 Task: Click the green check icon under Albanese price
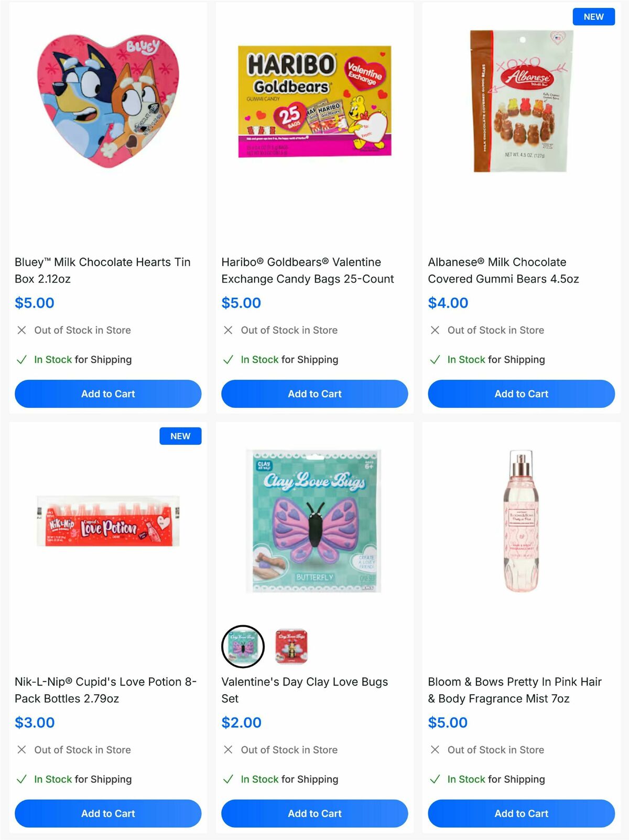(435, 360)
